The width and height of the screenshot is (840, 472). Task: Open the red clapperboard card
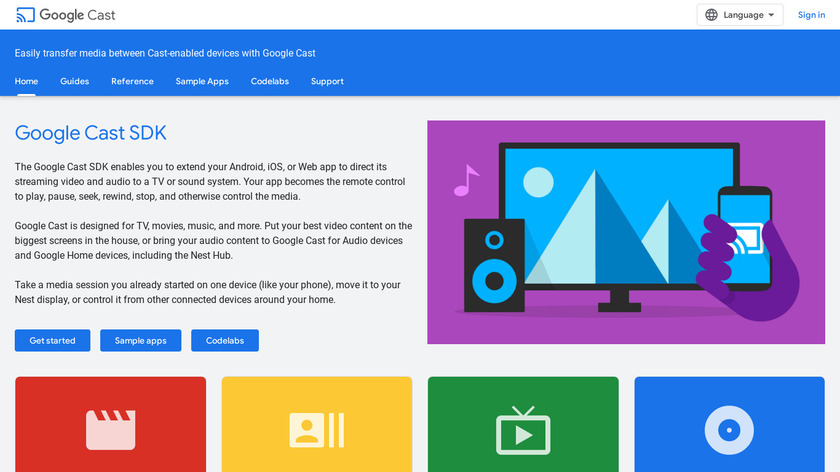point(110,424)
